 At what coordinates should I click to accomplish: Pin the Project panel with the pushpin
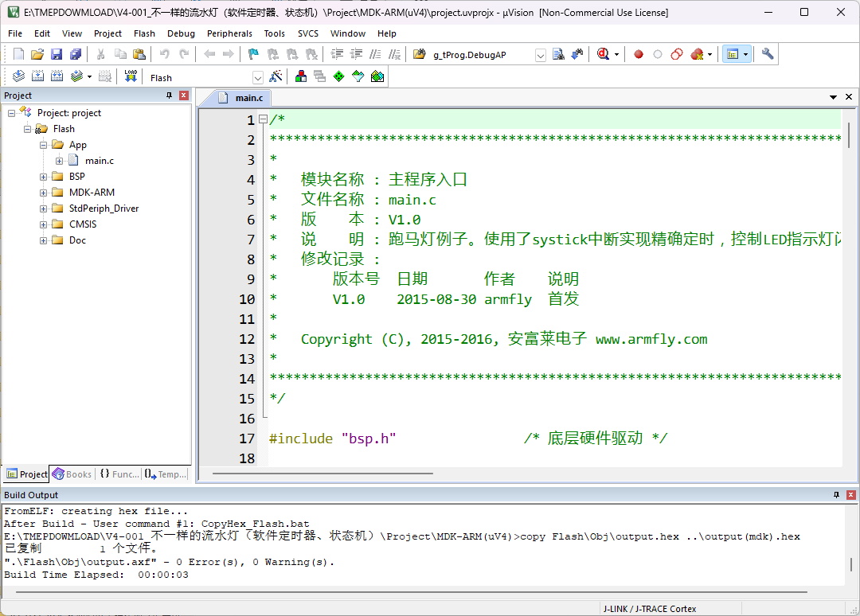pyautogui.click(x=169, y=96)
